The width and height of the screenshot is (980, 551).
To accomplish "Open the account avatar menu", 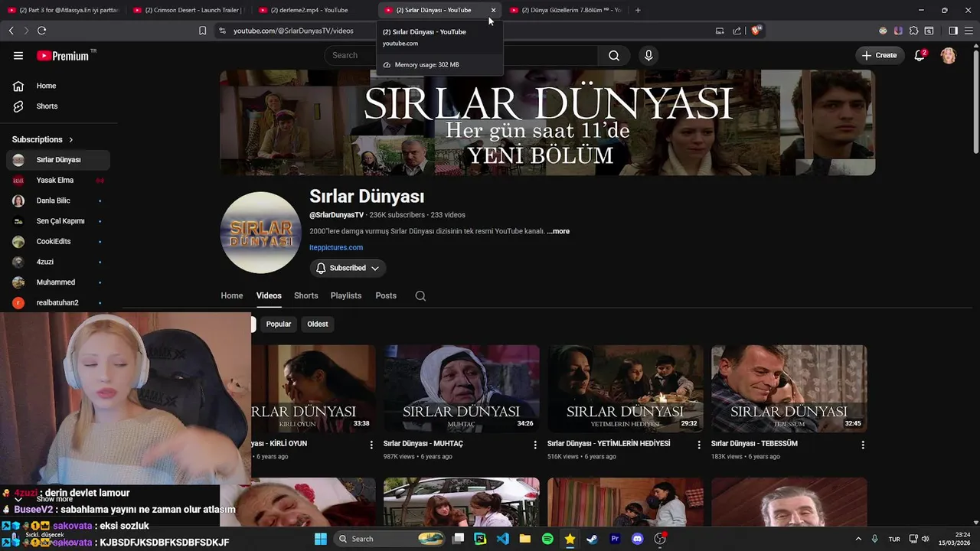I will [948, 55].
